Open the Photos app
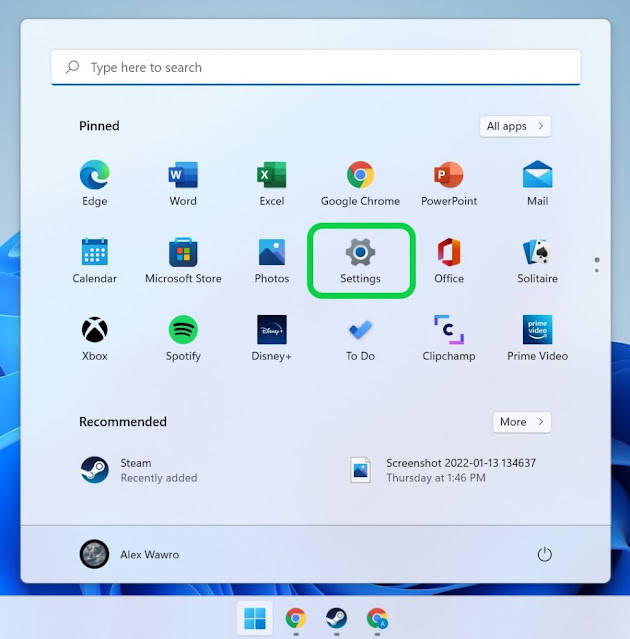 point(272,261)
